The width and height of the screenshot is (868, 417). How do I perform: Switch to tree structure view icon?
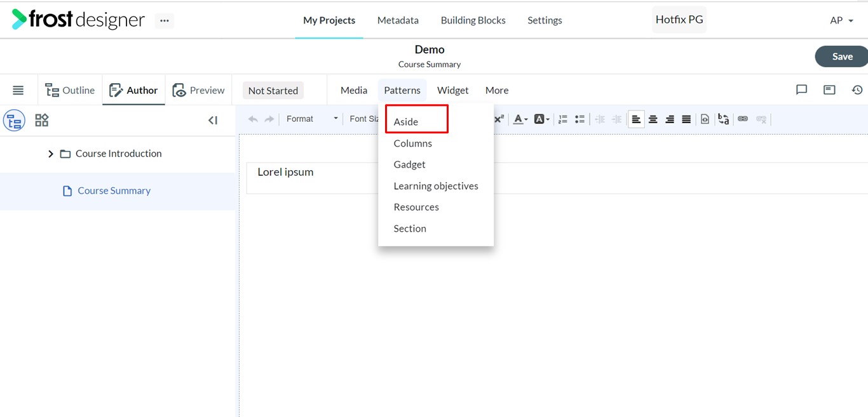[14, 120]
